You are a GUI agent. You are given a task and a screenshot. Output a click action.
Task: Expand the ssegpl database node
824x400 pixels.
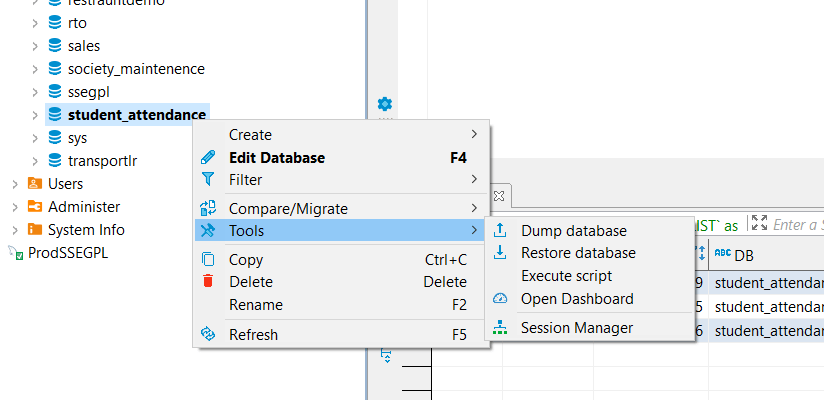35,92
